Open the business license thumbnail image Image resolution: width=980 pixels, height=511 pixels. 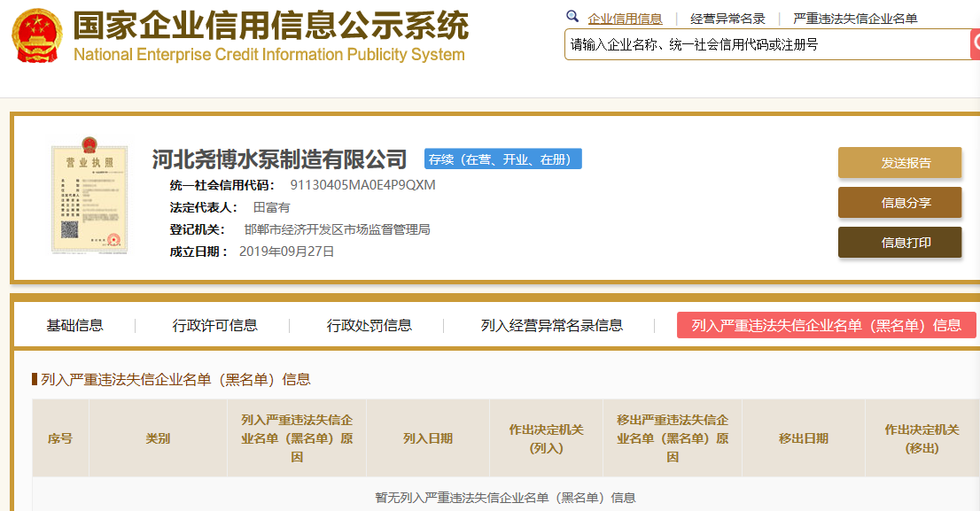coord(89,196)
